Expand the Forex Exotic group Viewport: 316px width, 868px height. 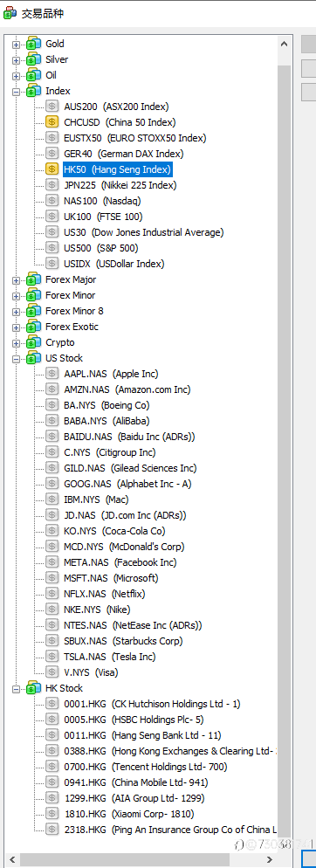click(16, 327)
